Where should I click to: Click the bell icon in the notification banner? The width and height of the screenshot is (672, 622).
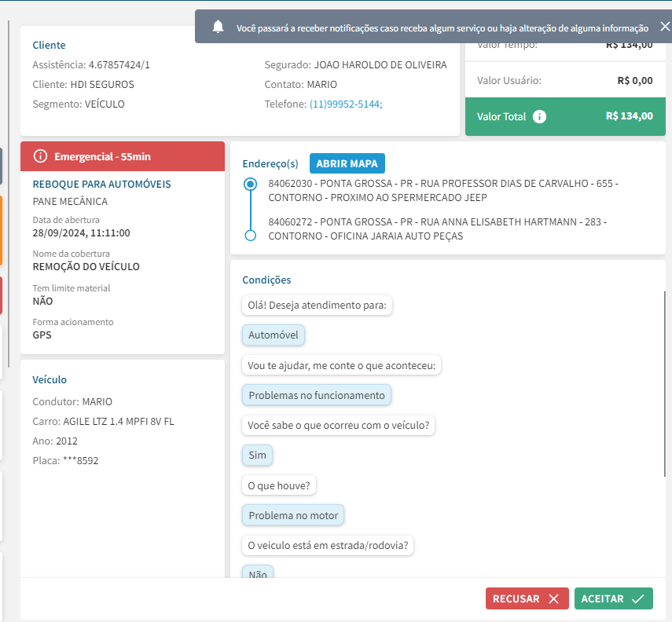[x=218, y=27]
